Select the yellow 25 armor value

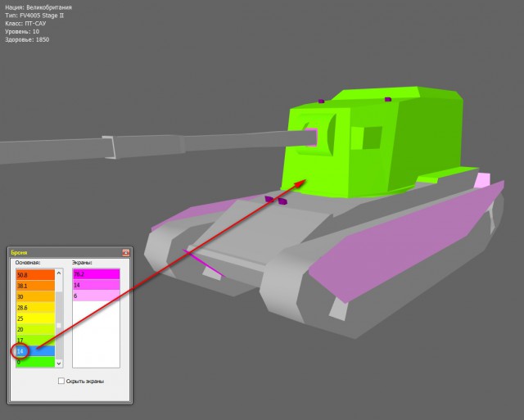click(x=35, y=318)
